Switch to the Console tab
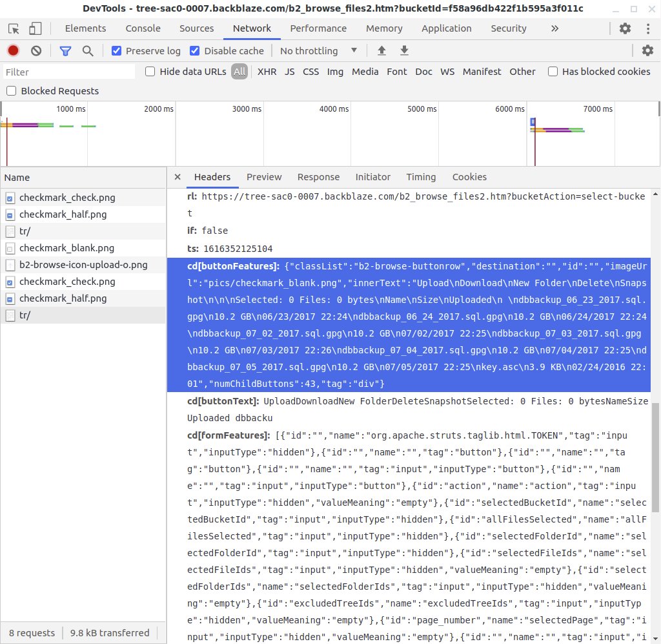Viewport: 661px width, 644px height. click(143, 28)
